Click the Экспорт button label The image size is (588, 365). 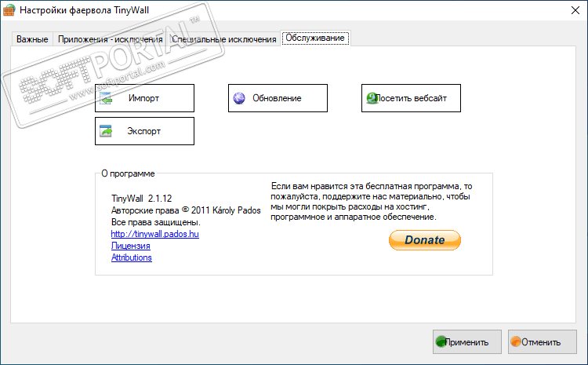pyautogui.click(x=143, y=131)
